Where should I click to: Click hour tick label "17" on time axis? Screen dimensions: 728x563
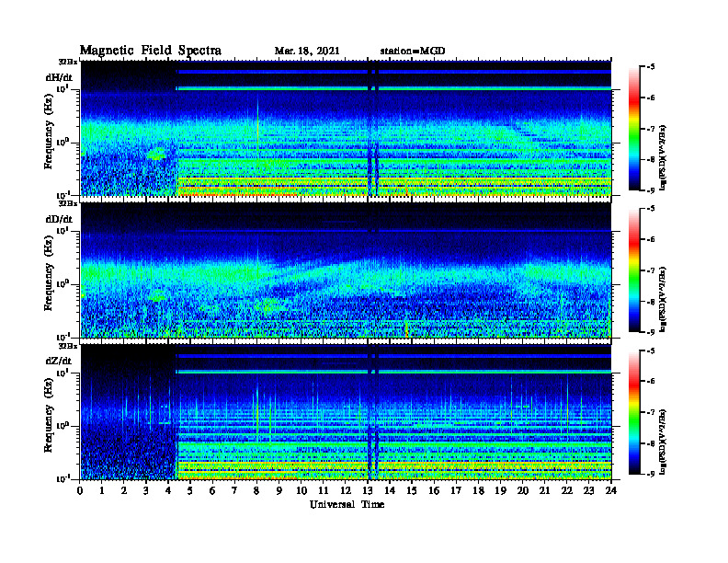click(x=456, y=491)
